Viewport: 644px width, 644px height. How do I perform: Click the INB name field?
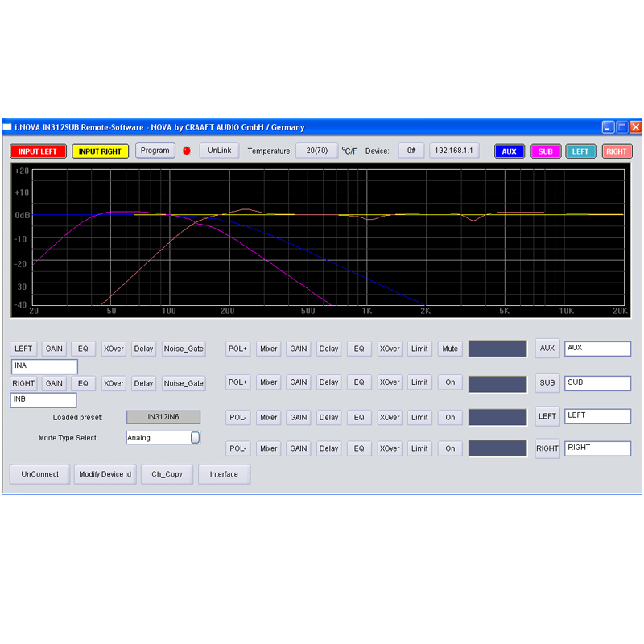click(43, 400)
